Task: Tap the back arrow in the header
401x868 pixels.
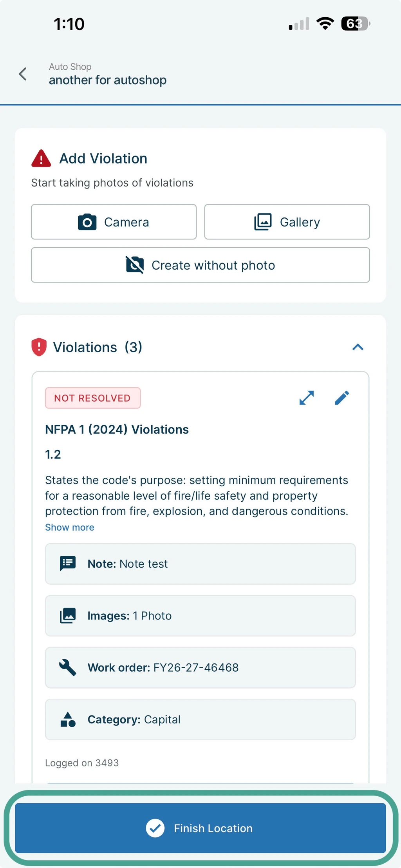Action: tap(23, 74)
